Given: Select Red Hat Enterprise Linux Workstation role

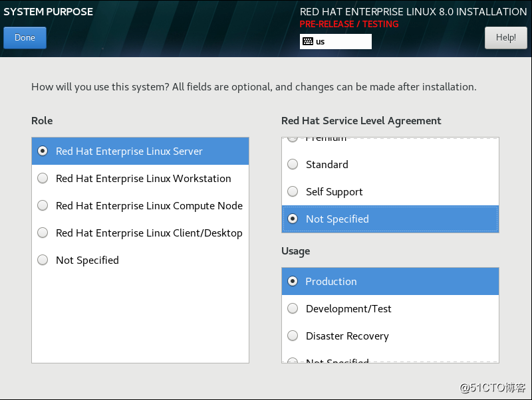Looking at the screenshot, I should coord(140,178).
